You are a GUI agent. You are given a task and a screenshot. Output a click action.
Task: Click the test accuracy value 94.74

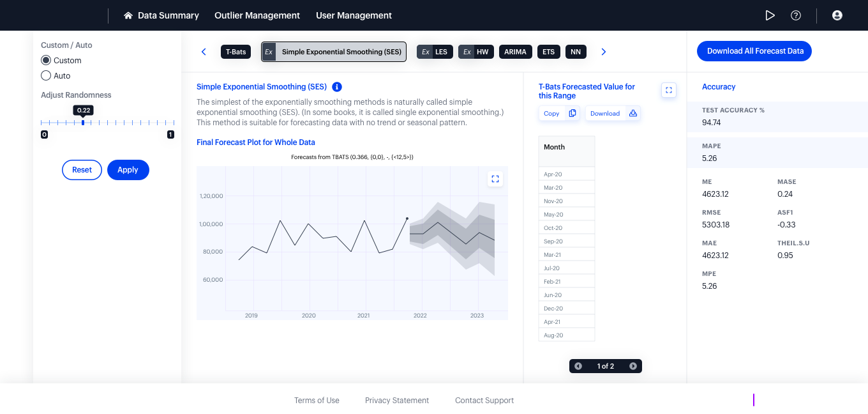click(x=712, y=123)
